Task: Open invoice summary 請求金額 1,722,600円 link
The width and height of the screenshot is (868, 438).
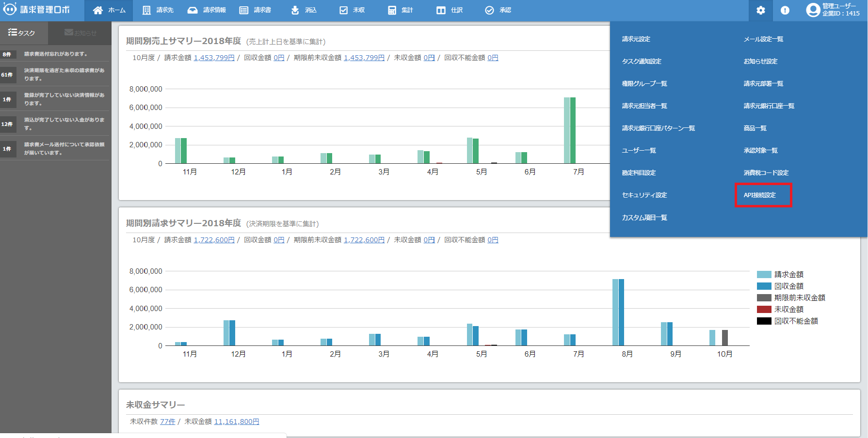Action: [x=214, y=240]
